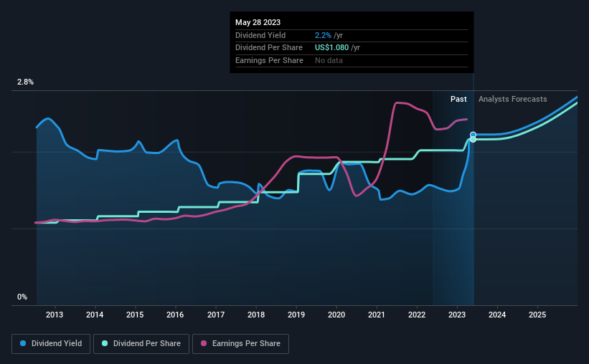Click the blue Dividend Yield legend dot

click(x=23, y=343)
